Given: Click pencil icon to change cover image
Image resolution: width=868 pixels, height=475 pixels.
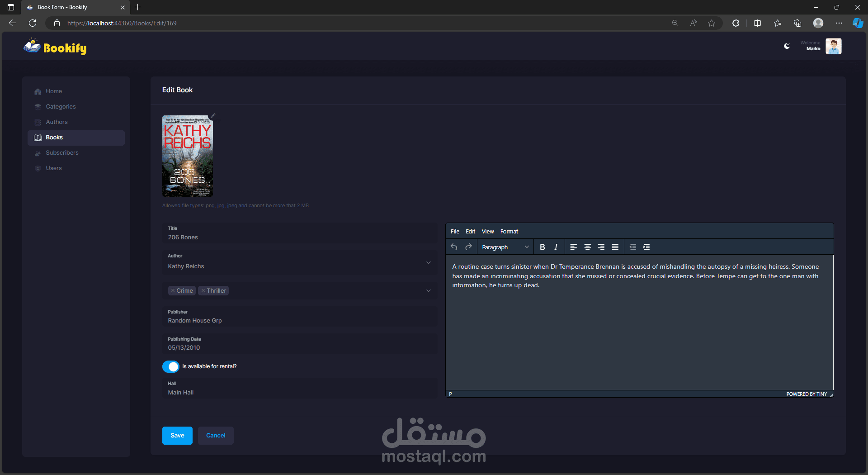Looking at the screenshot, I should [x=213, y=116].
